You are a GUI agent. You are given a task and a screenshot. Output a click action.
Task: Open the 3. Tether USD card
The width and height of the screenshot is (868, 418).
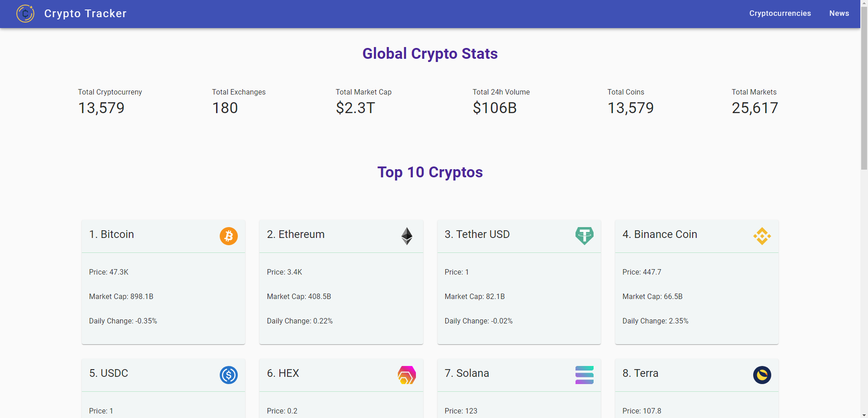519,282
